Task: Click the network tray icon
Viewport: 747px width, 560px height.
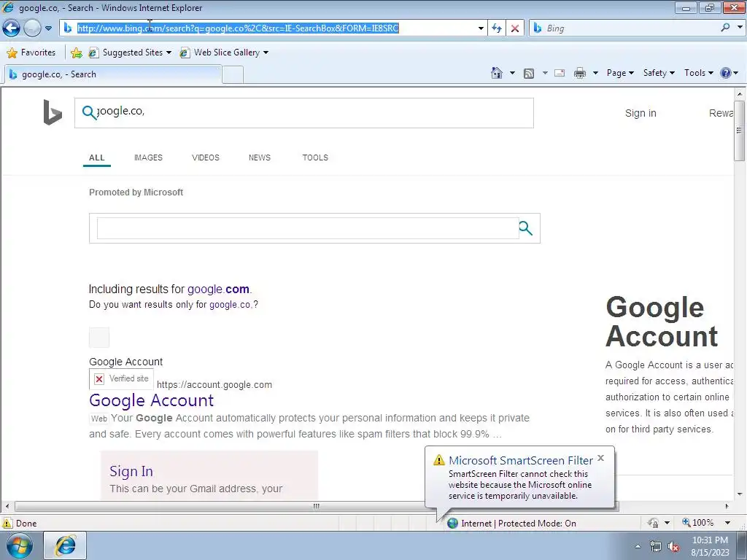Action: pos(656,547)
